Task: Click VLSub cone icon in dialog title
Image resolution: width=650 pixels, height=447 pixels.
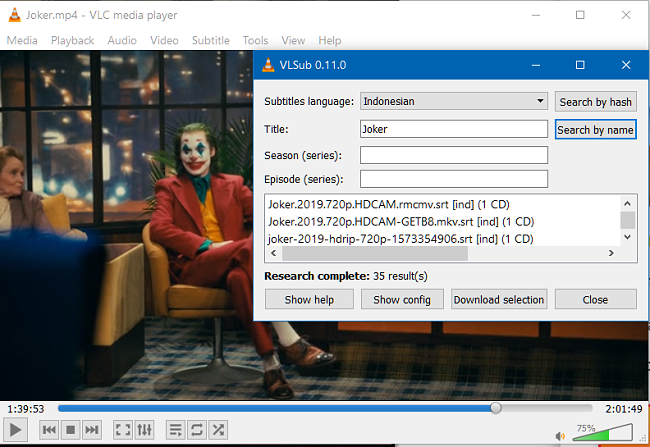Action: coord(269,65)
